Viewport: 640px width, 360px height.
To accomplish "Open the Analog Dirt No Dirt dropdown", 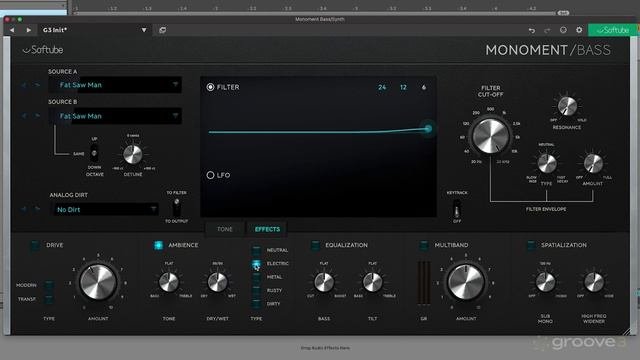I will coord(105,209).
